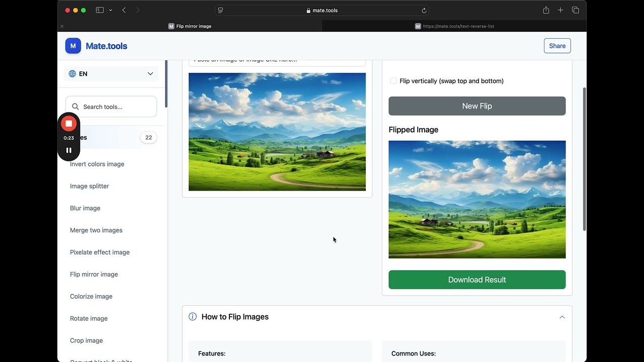Enable the Flip vertically checkbox
Image resolution: width=644 pixels, height=362 pixels.
click(393, 81)
